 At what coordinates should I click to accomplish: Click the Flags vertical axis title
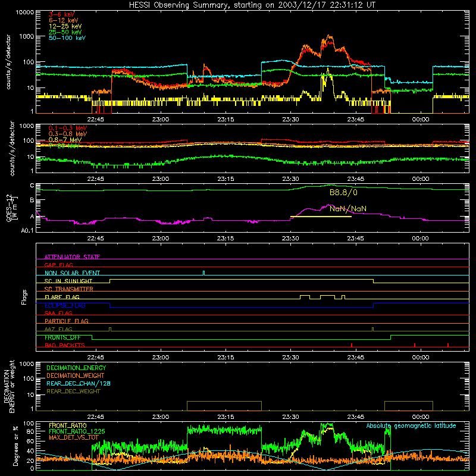pos(24,297)
